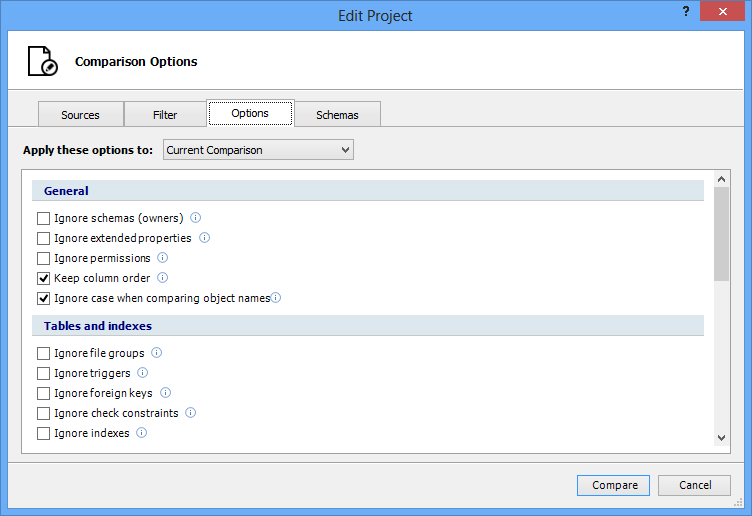Click info icon next to Ignore schemas (owners)
Viewport: 752px width, 516px height.
pyautogui.click(x=196, y=218)
